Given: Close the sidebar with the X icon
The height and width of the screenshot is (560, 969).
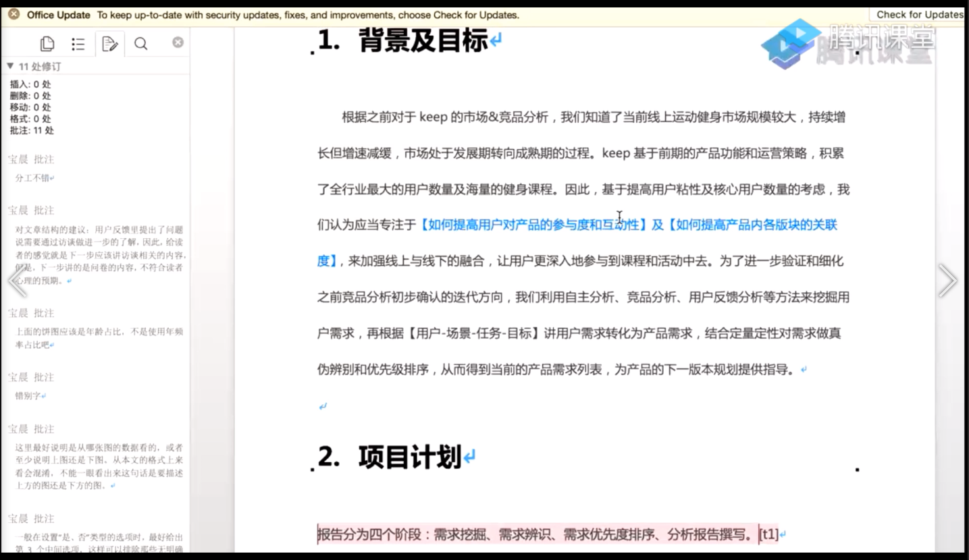Looking at the screenshot, I should pos(178,43).
